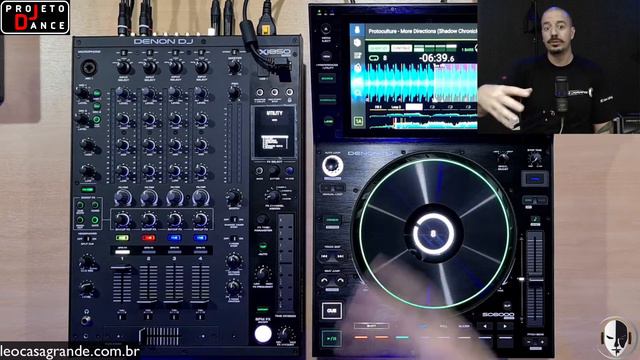Toggle the blue Vinyl mode button
640x360 pixels.
[x=535, y=179]
